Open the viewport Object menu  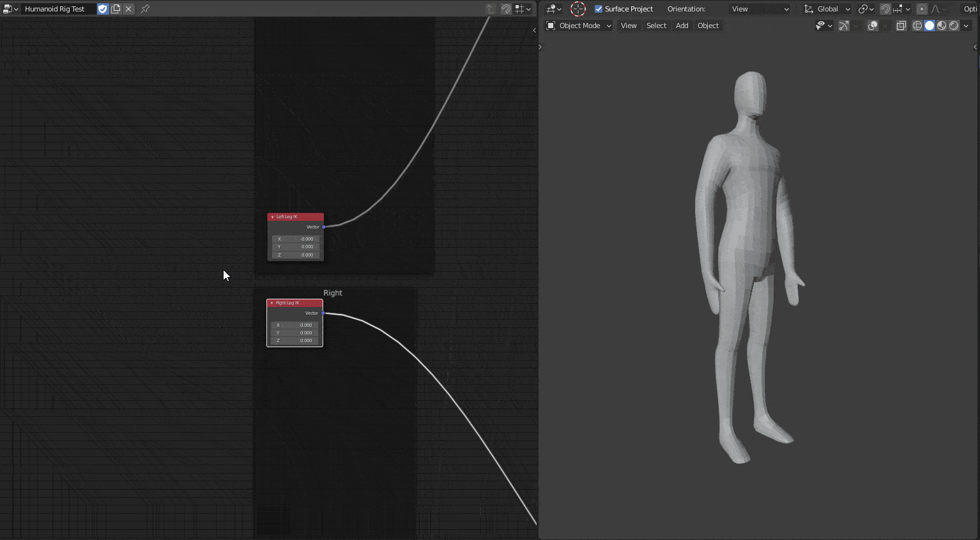click(x=708, y=26)
